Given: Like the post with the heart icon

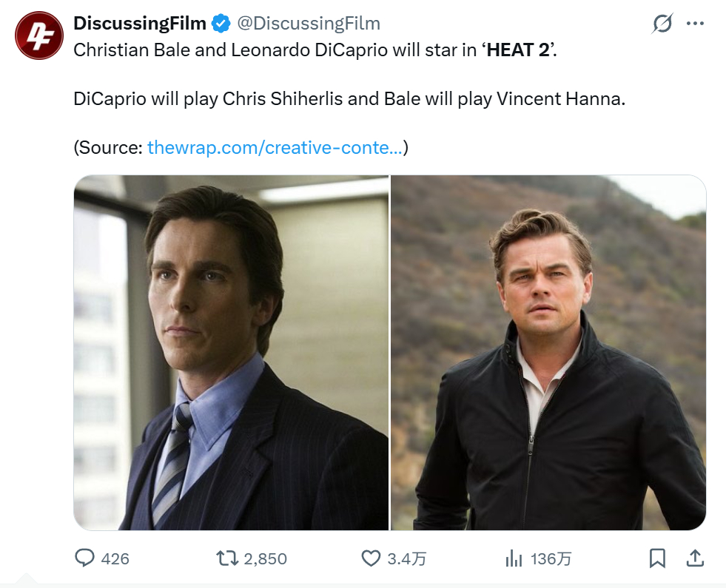Looking at the screenshot, I should (371, 558).
